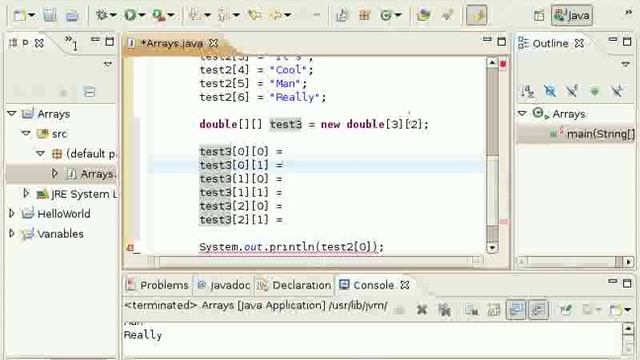Toggle Scroll Lock in the Console toolbar
Image resolution: width=640 pixels, height=360 pixels.
pyautogui.click(x=494, y=310)
